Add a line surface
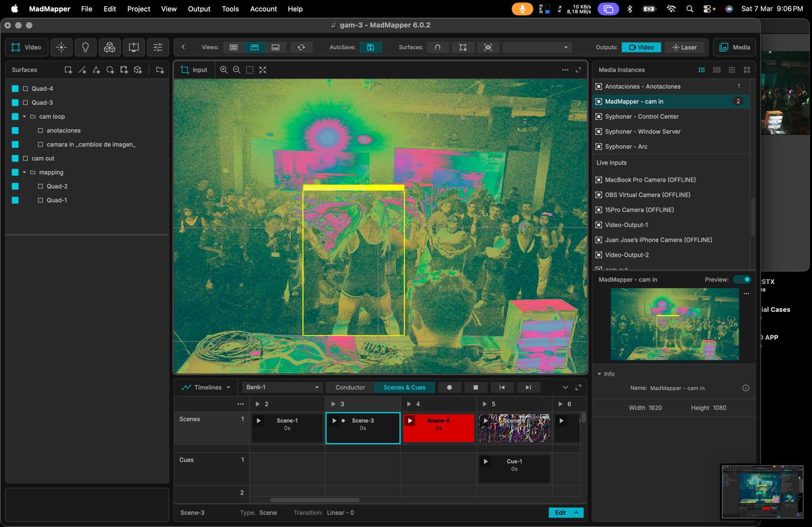The image size is (812, 527). coord(82,70)
